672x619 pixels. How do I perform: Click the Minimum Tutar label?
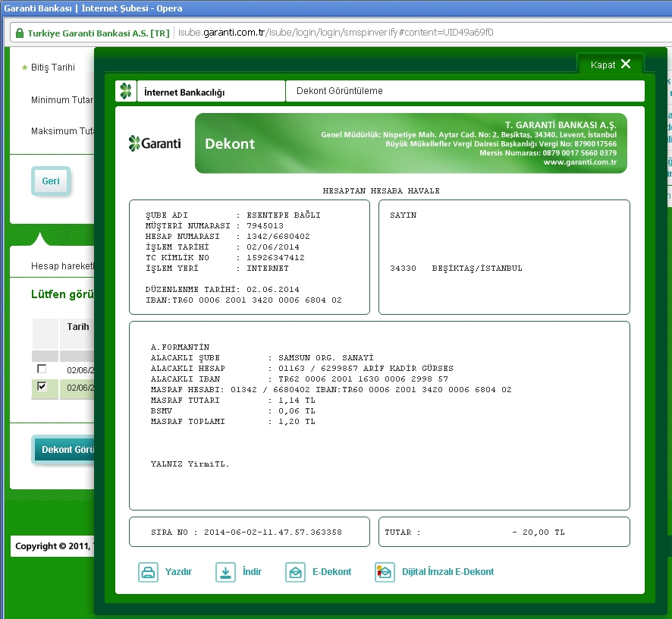pyautogui.click(x=62, y=100)
